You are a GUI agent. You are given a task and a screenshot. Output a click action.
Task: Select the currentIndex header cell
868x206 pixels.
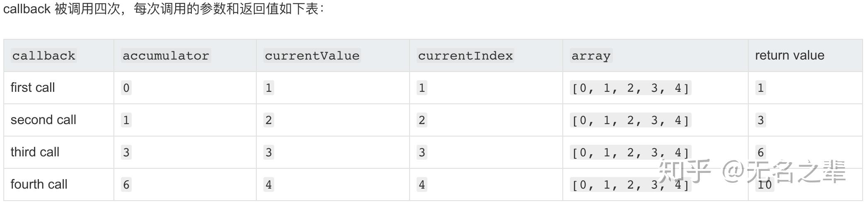pyautogui.click(x=465, y=56)
